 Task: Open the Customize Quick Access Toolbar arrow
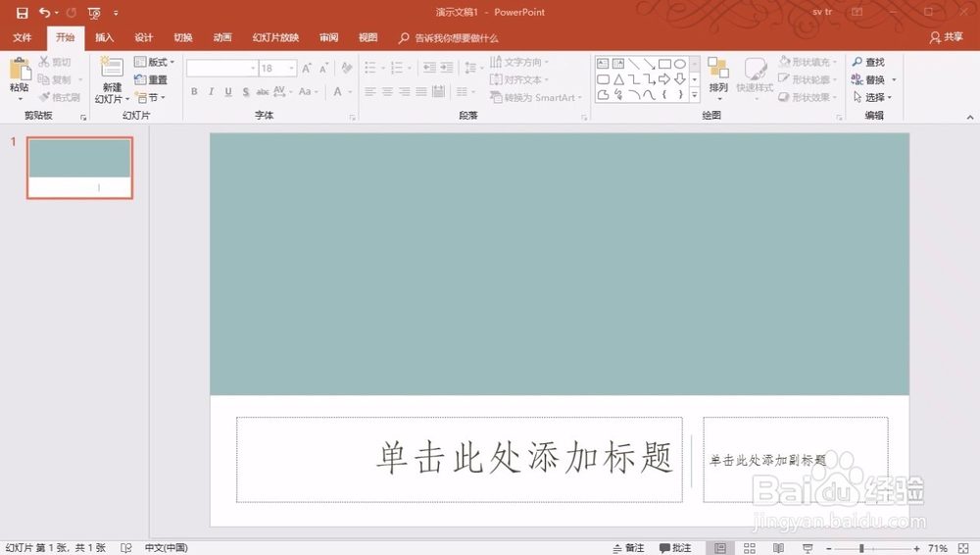pos(116,13)
